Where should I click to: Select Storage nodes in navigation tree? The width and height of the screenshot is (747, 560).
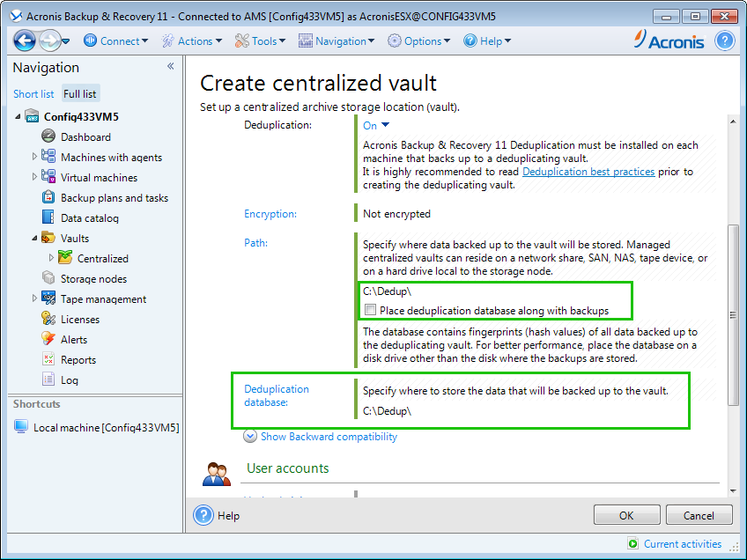pos(93,279)
